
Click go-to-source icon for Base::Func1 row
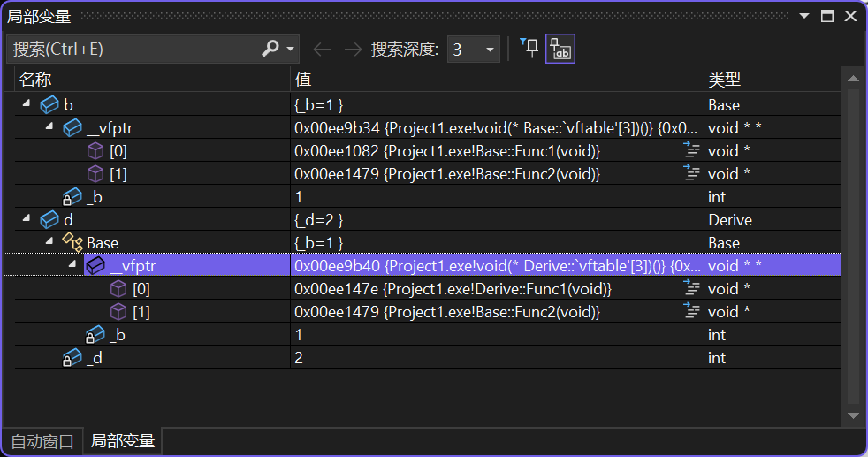click(x=691, y=150)
